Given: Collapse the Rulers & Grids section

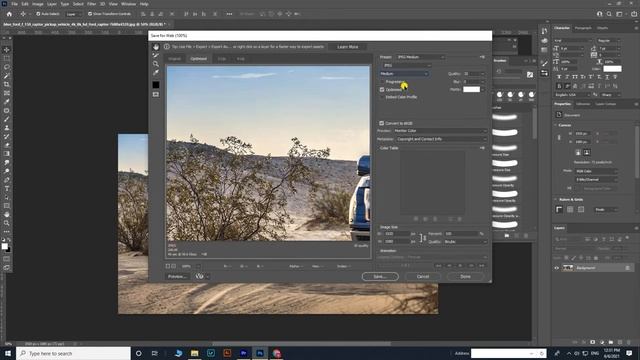Looking at the screenshot, I should [x=556, y=200].
